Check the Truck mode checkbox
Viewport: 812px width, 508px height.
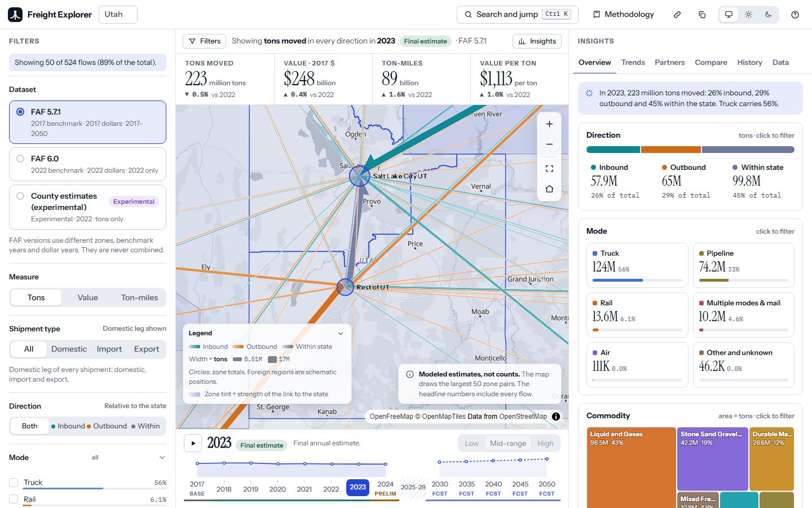tap(14, 483)
